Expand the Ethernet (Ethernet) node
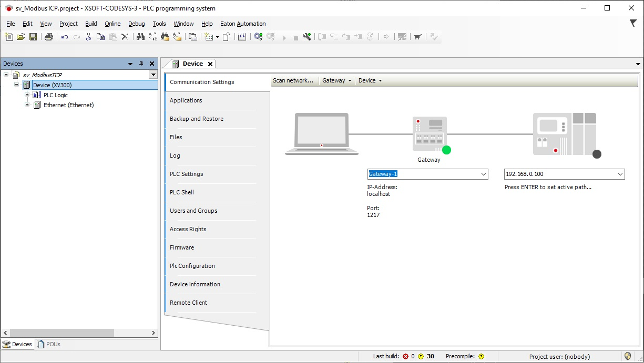 (27, 105)
